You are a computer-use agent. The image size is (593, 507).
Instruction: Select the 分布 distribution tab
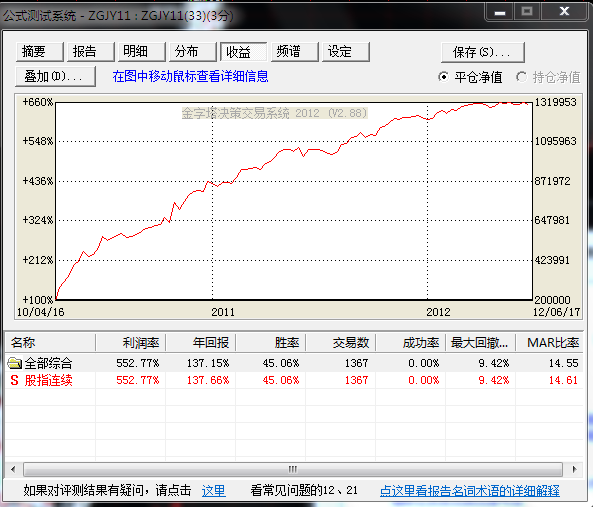[x=192, y=51]
